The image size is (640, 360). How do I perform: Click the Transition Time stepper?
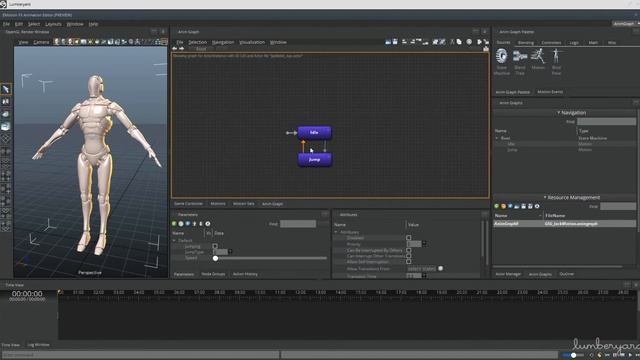click(424, 276)
